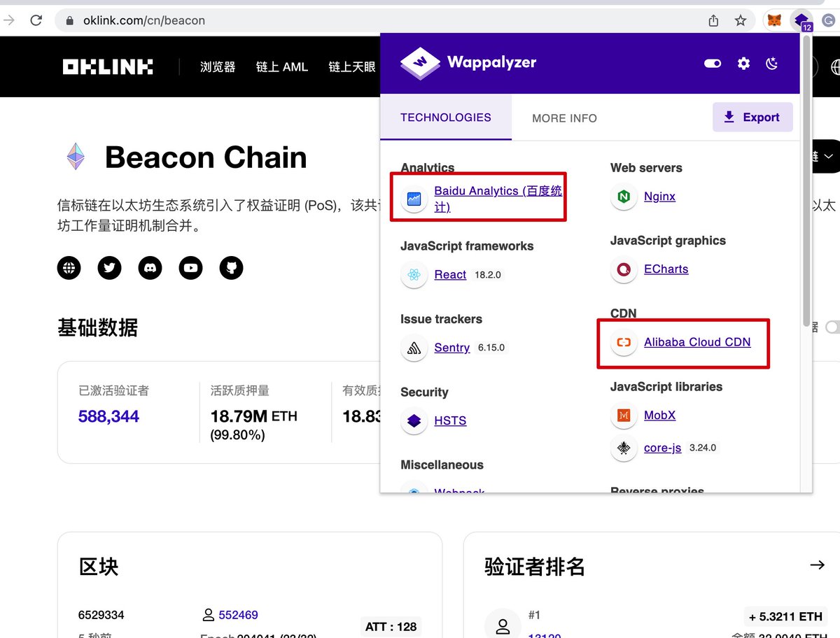Click block number 6529334

pyautogui.click(x=101, y=615)
